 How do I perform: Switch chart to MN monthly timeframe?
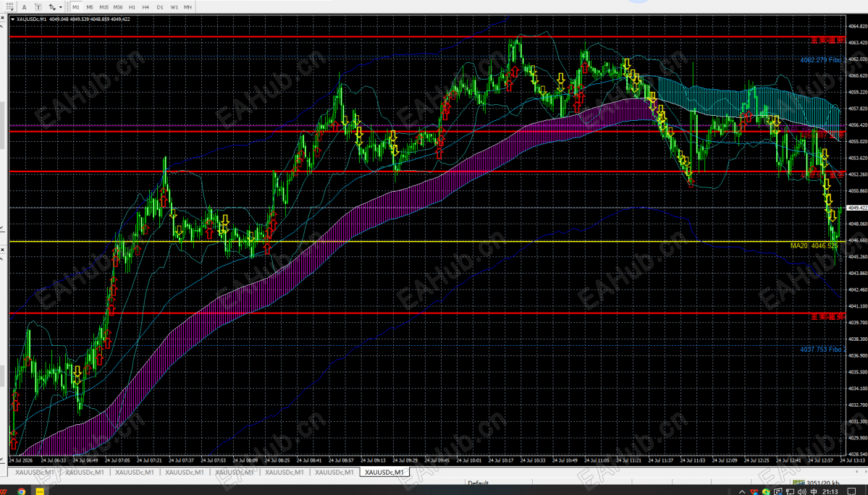coord(187,7)
